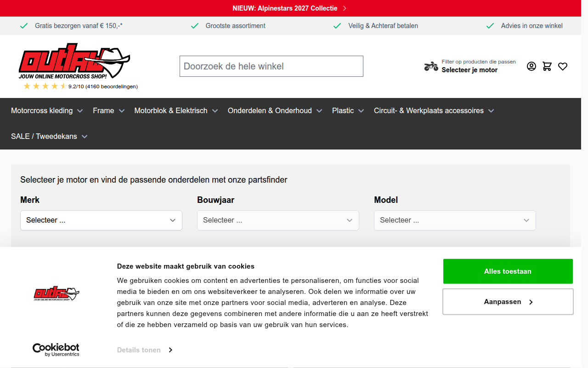Screen dimensions: 588x368
Task: Click Grootste assortiment text
Action: click(x=235, y=26)
